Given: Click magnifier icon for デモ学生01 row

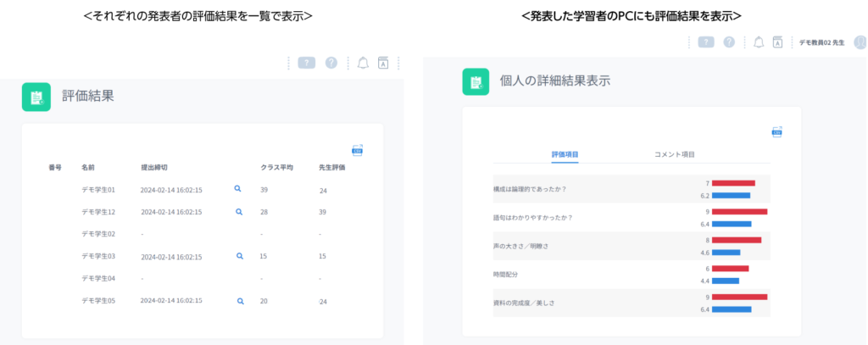Looking at the screenshot, I should click(x=237, y=189).
